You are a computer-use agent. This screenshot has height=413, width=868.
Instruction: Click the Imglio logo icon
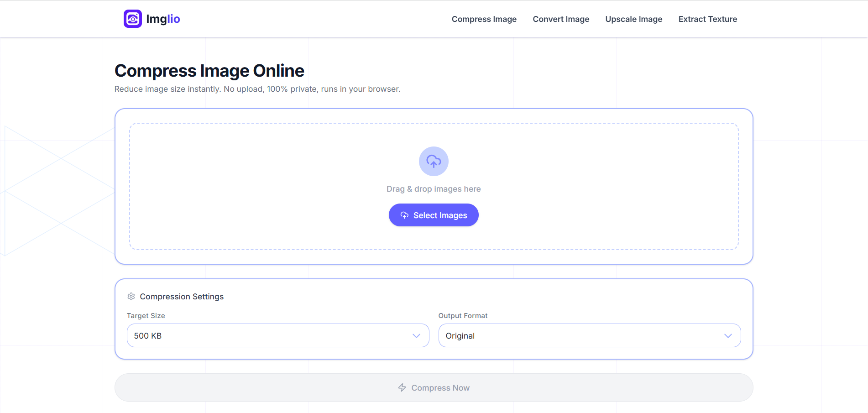(133, 19)
